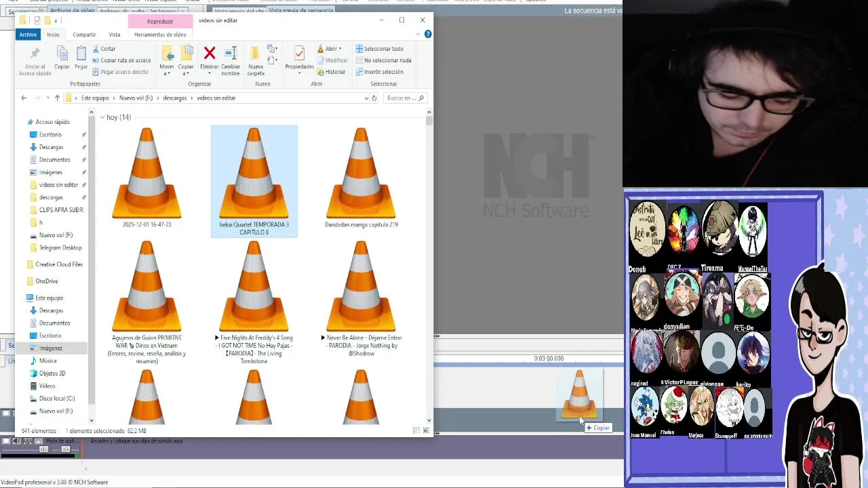This screenshot has width=868, height=488.
Task: Select Escritorio under Acceso rápido
Action: coord(50,134)
